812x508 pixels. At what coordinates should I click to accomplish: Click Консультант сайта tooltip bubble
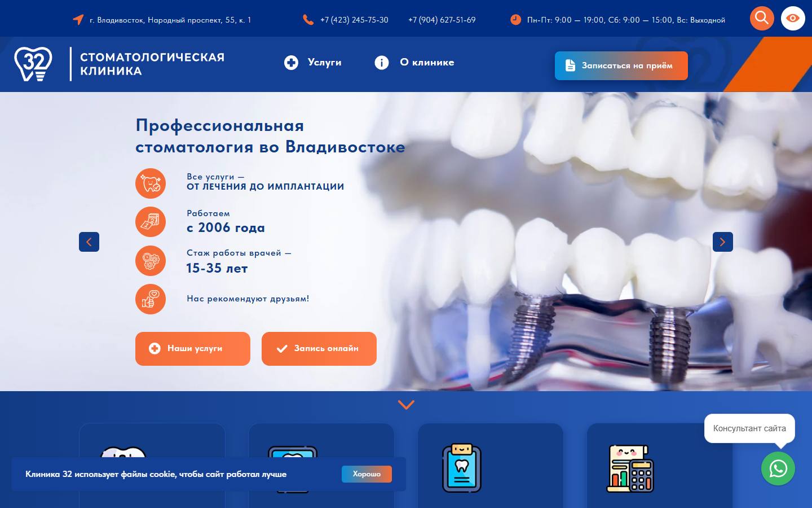(x=749, y=428)
